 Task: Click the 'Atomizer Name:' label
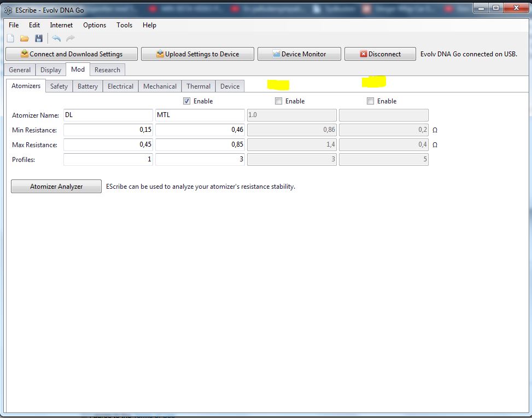click(x=36, y=115)
